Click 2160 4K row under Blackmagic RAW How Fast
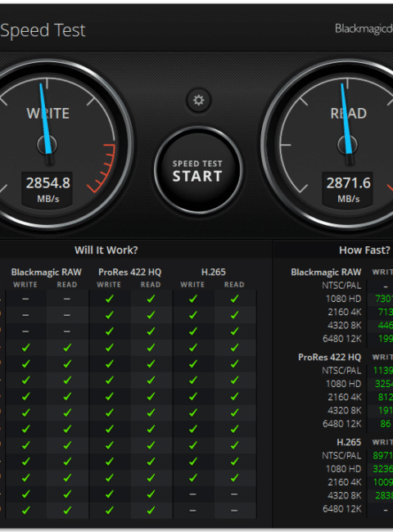 click(x=345, y=312)
